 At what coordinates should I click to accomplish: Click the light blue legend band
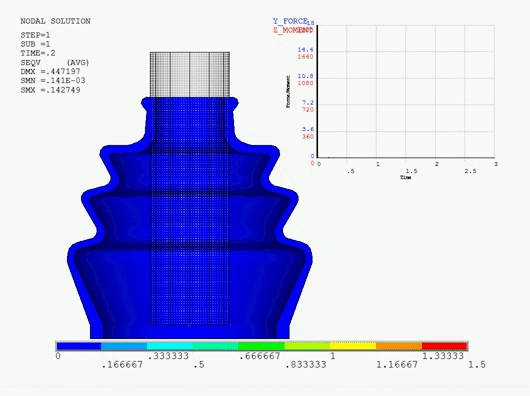tap(124, 346)
